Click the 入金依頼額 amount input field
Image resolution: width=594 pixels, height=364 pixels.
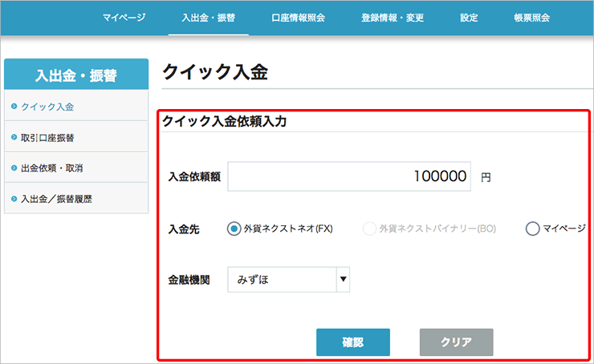click(x=350, y=176)
